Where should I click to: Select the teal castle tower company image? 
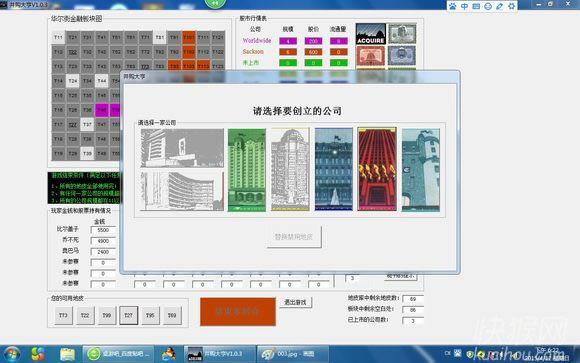(421, 170)
